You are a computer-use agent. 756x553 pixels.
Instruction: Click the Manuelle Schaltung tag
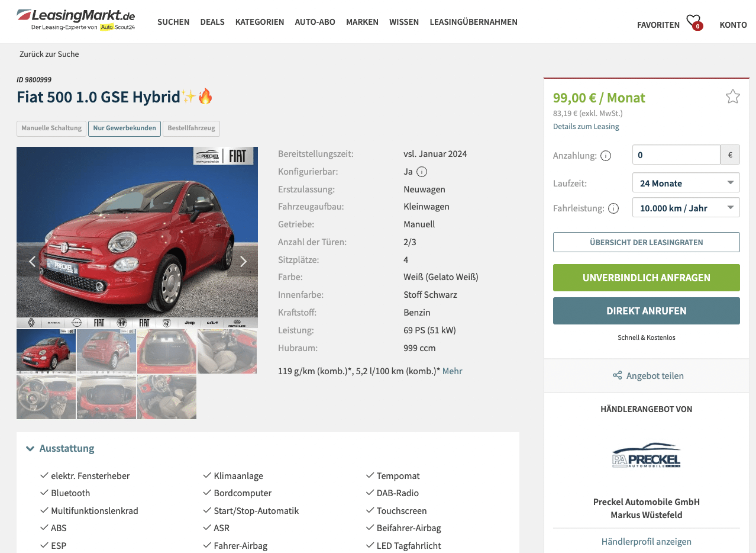[51, 128]
